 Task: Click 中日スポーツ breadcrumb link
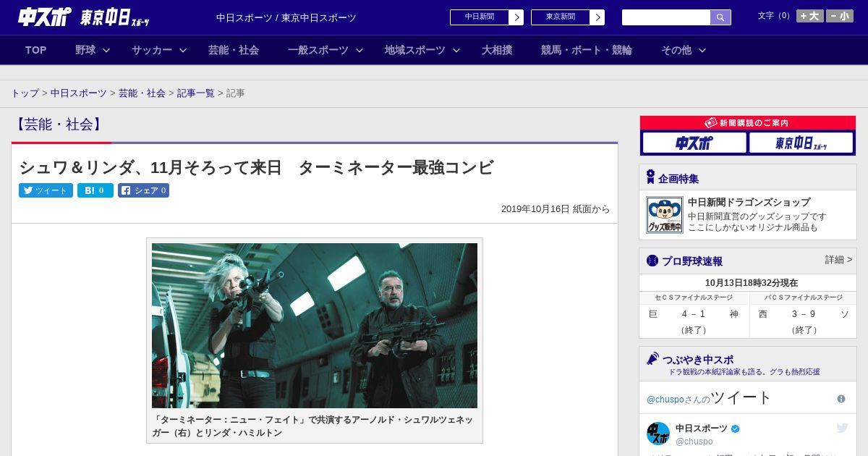click(x=79, y=93)
